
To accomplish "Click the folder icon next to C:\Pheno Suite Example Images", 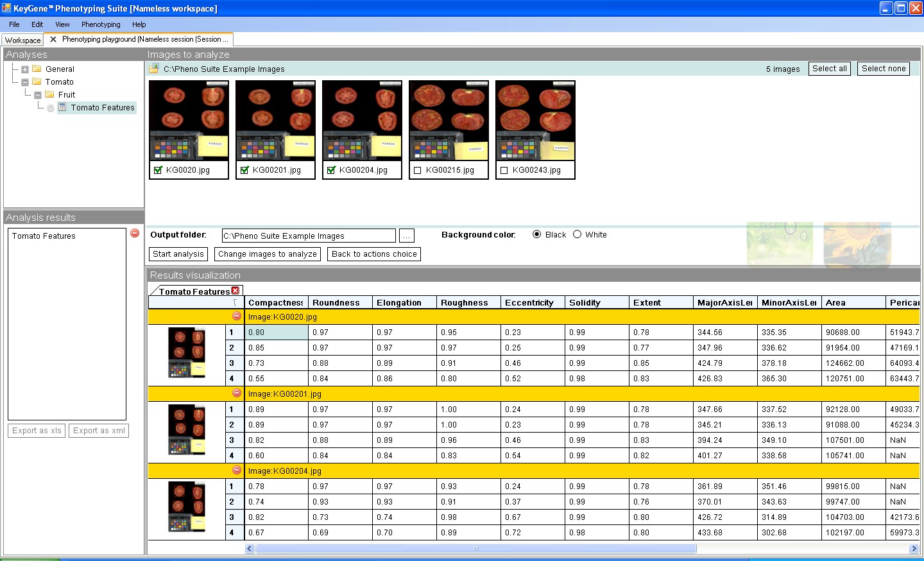I will tap(154, 69).
